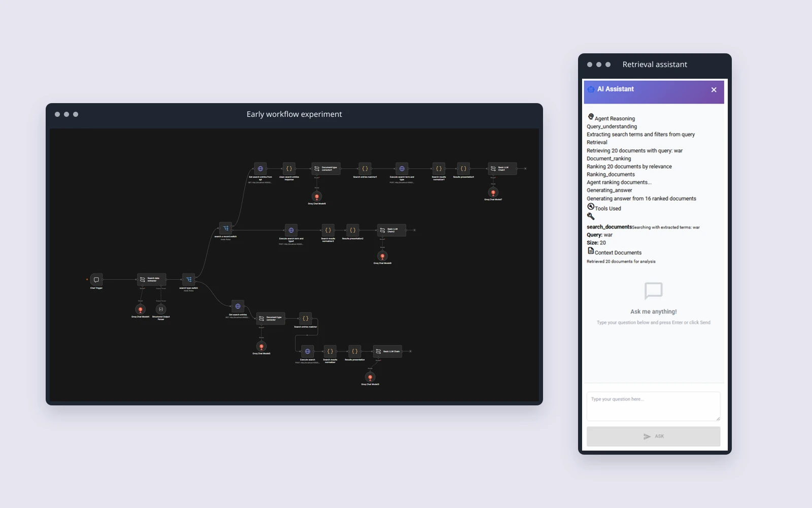The height and width of the screenshot is (508, 812).
Task: Open the Get search entries node
Action: click(x=238, y=306)
